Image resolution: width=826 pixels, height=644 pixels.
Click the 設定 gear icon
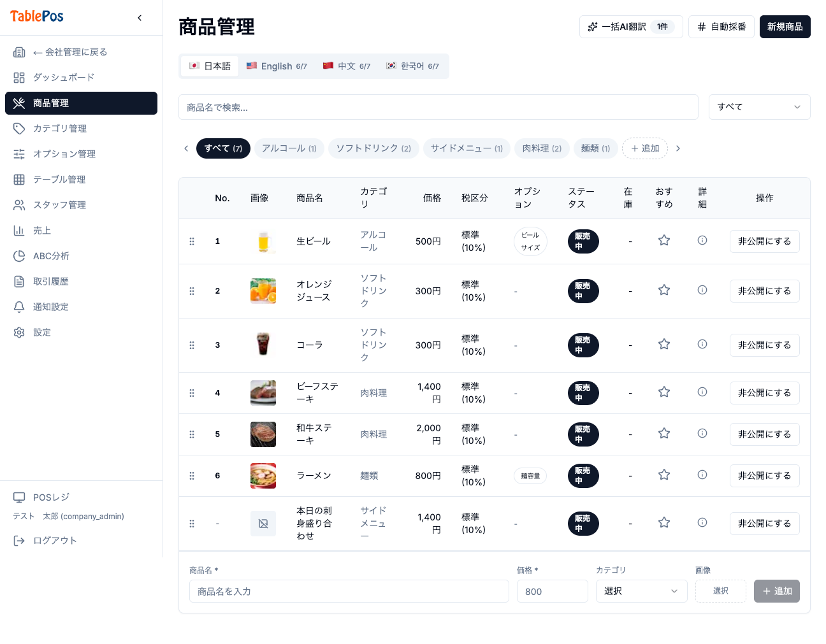pos(19,333)
